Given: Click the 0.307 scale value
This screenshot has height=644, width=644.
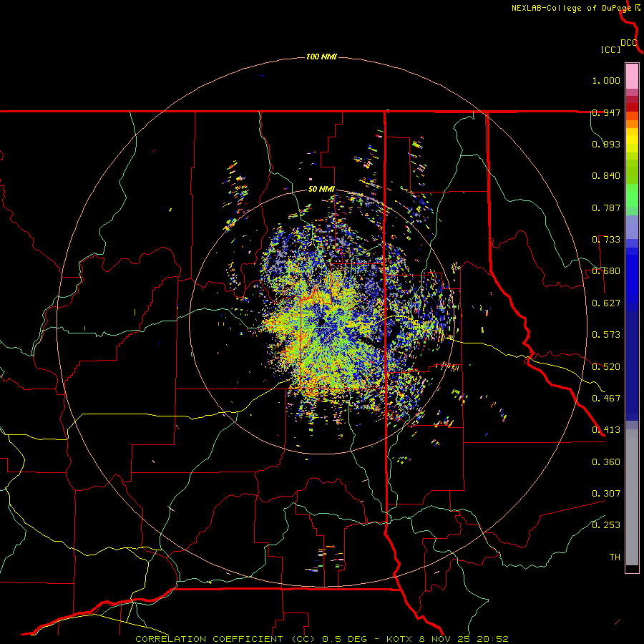Looking at the screenshot, I should click(x=606, y=494).
